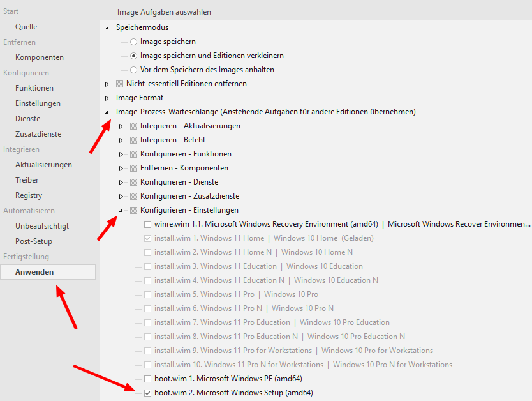Select 'install.wim 8. Windows 11 Pro Education N' row
The image size is (532, 401).
click(279, 337)
